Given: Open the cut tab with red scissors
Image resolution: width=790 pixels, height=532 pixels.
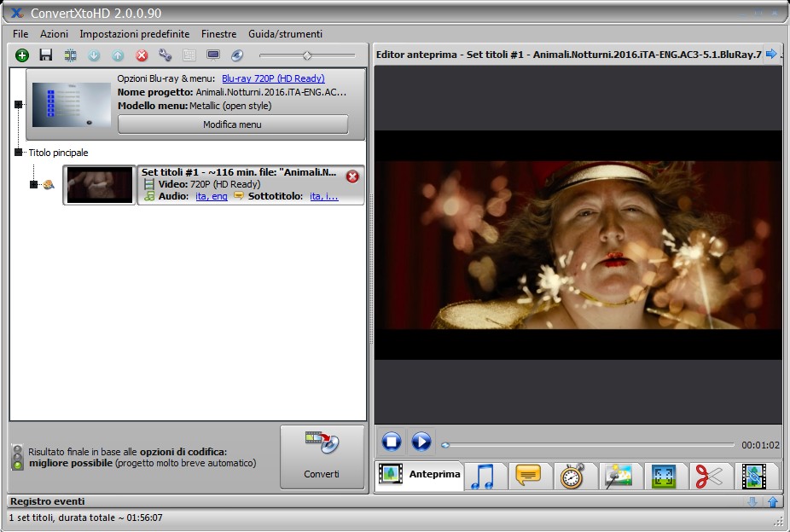Looking at the screenshot, I should pos(709,476).
